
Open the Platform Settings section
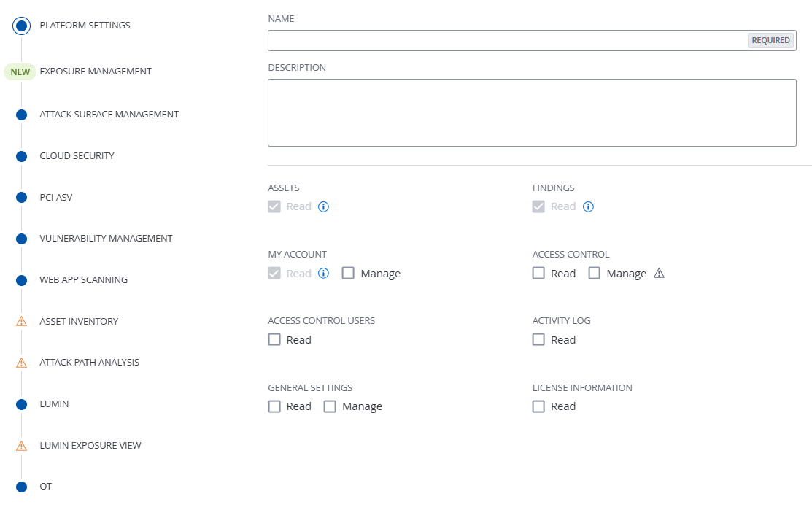tap(85, 26)
